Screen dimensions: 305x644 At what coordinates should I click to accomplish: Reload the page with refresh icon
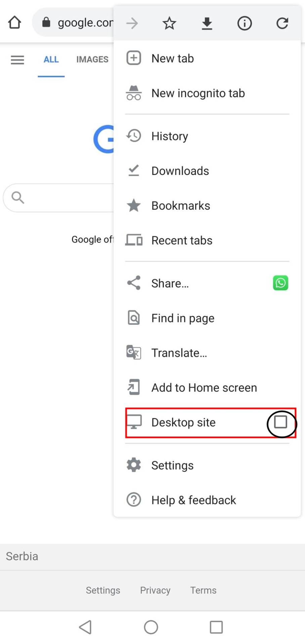(x=282, y=23)
